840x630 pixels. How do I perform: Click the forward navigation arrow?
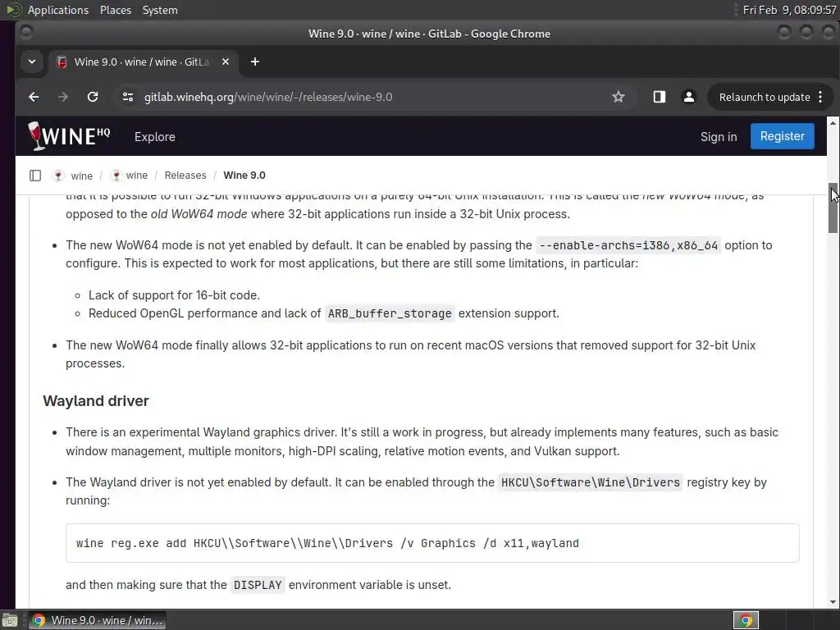click(x=63, y=97)
